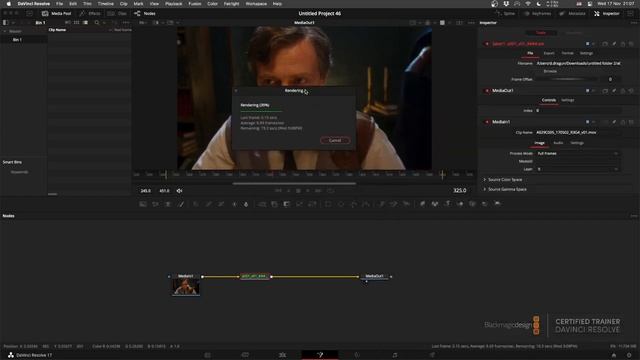640x360 pixels.
Task: Toggle the Spline panel
Action: [505, 13]
